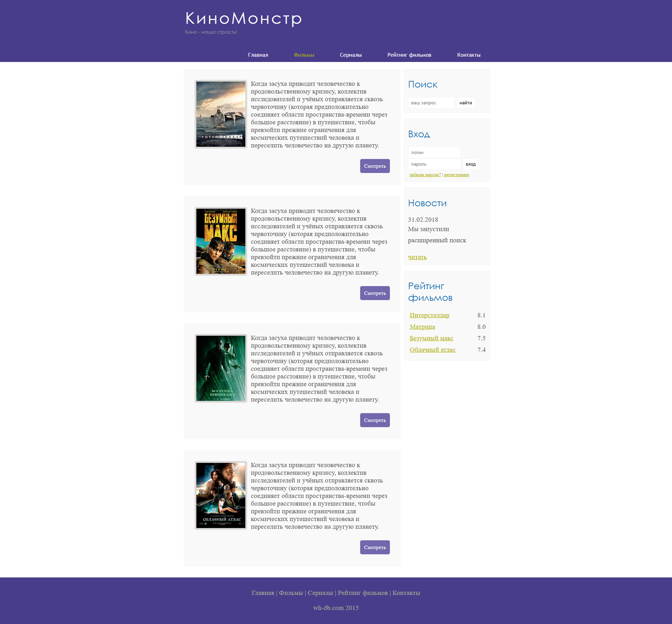This screenshot has width=672, height=624.
Task: Open the Матрица Революция poster thumbnail
Action: click(x=221, y=368)
